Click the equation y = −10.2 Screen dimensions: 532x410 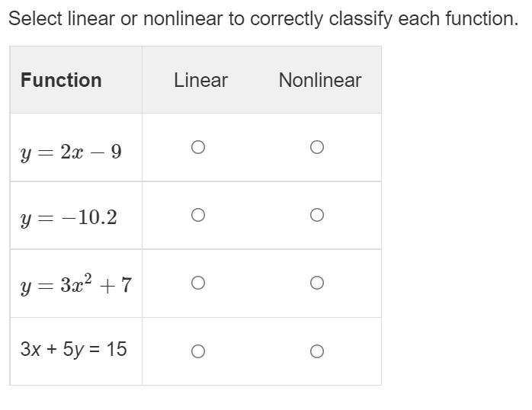(x=69, y=218)
